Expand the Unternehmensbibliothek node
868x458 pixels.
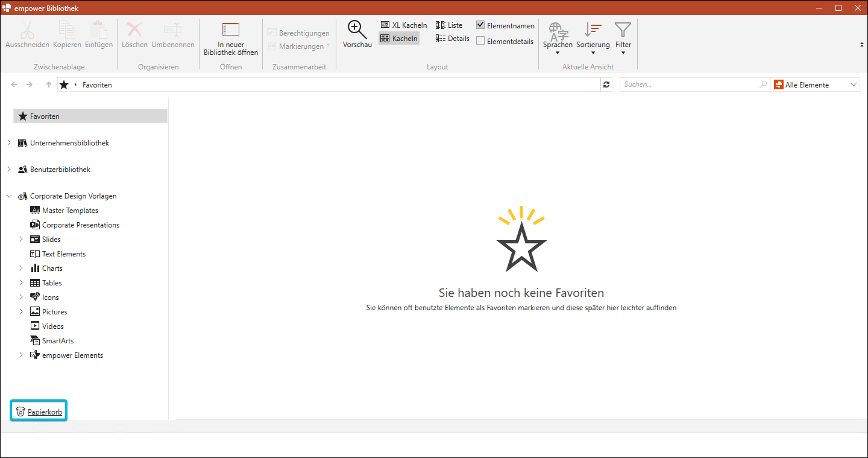point(9,143)
